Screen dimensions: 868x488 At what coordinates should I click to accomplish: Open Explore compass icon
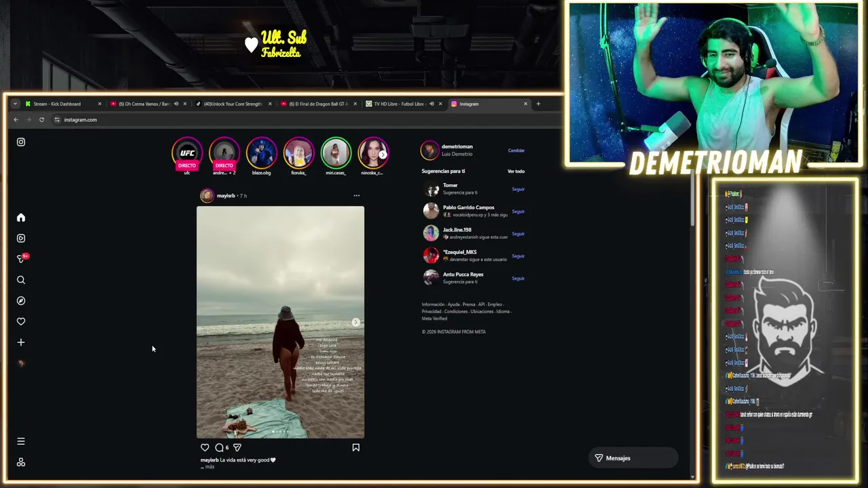click(x=21, y=301)
